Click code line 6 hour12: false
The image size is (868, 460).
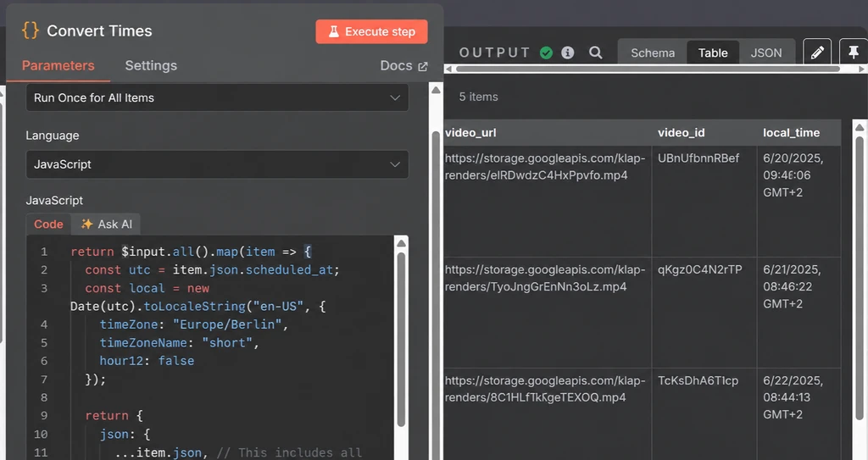(x=147, y=361)
